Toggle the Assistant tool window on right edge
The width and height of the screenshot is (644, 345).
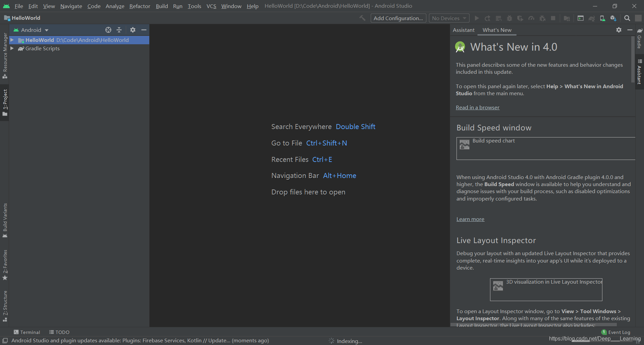point(640,72)
